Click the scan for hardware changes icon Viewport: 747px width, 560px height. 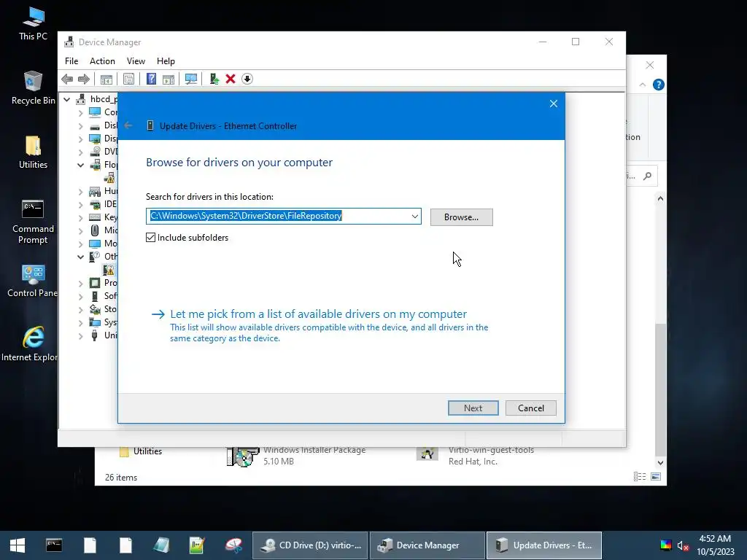click(191, 79)
